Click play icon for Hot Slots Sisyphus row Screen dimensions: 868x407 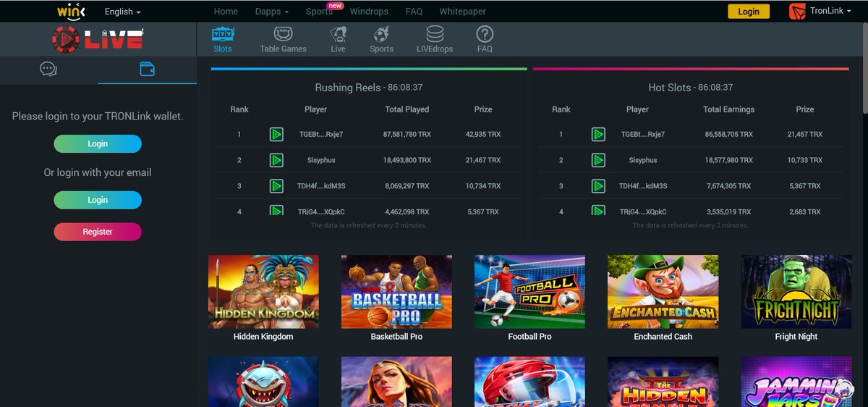pos(598,160)
